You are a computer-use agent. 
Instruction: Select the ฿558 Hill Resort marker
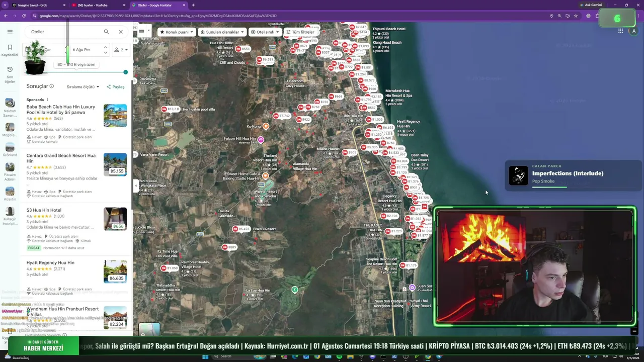tap(243, 49)
